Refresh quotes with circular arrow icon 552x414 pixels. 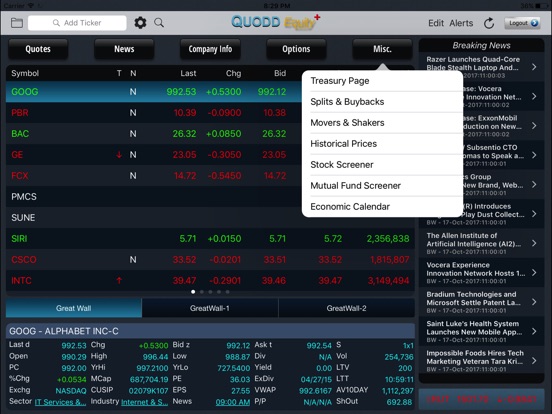click(489, 23)
